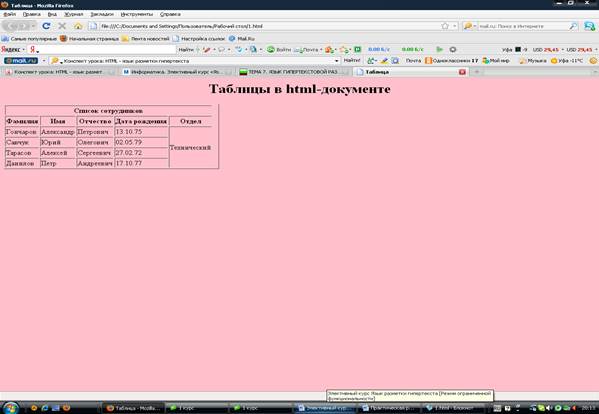Click the Дата рождения column header

tap(141, 121)
